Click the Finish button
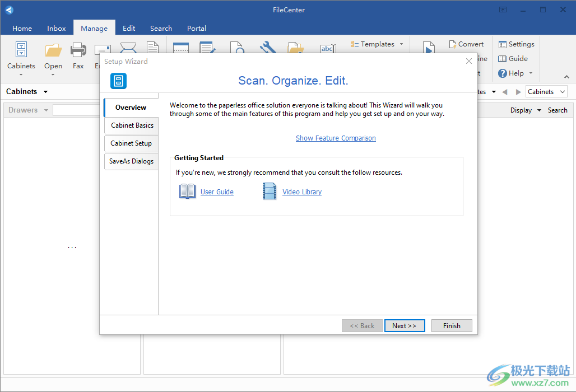The image size is (576, 392). tap(452, 325)
